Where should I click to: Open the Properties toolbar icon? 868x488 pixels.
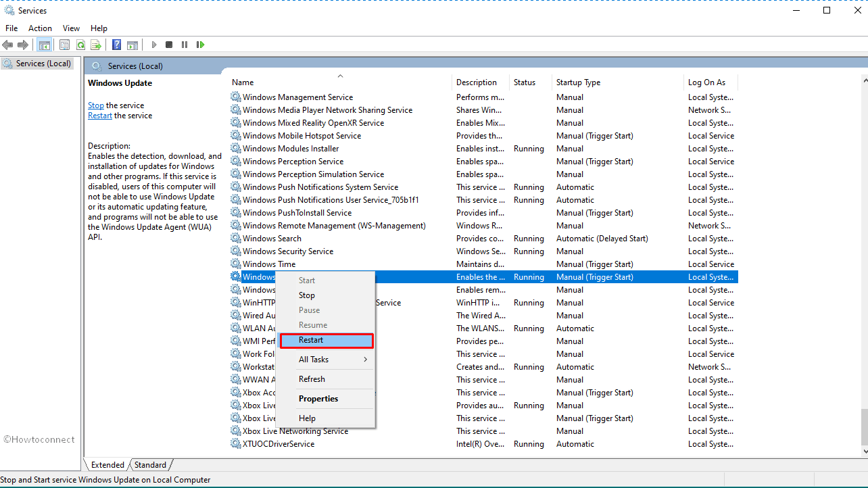point(64,45)
